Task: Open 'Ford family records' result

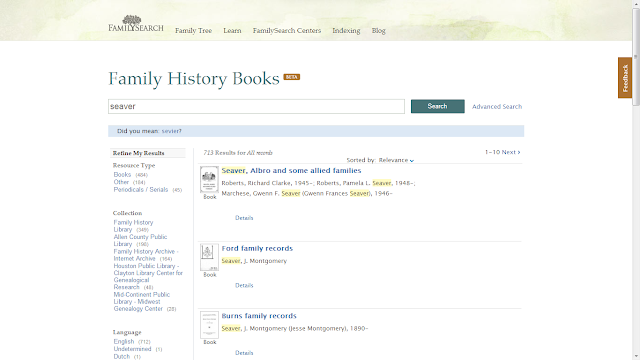Action: [257, 249]
